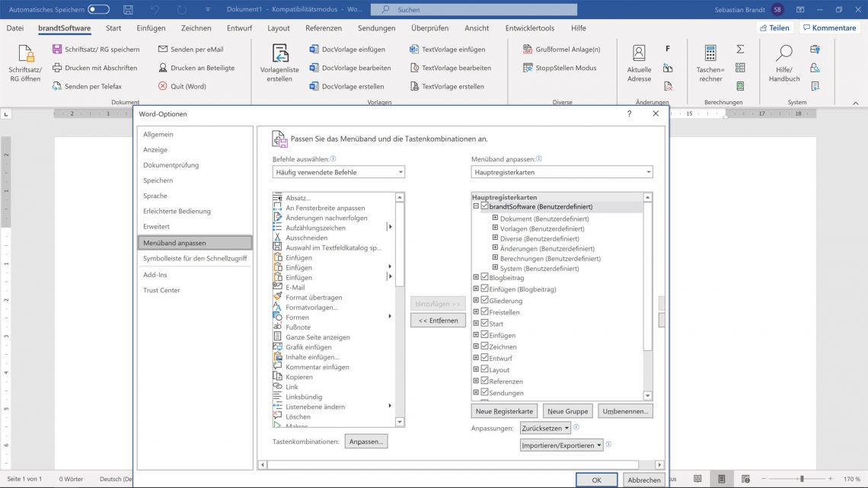Image resolution: width=868 pixels, height=488 pixels.
Task: Click help question mark in Word-Optionen dialog
Action: tap(629, 113)
